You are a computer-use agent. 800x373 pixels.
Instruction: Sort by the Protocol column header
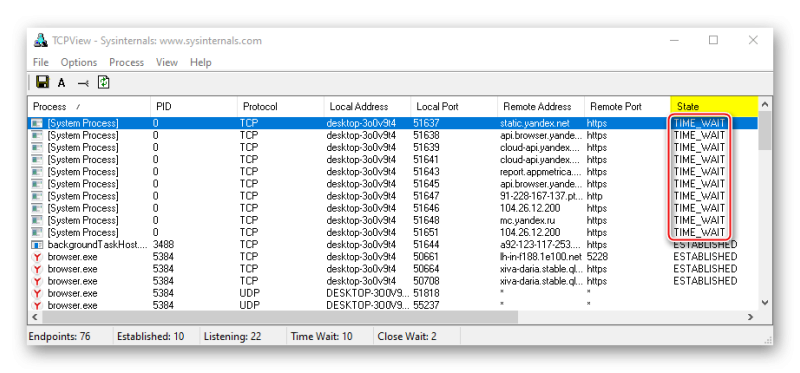point(281,107)
